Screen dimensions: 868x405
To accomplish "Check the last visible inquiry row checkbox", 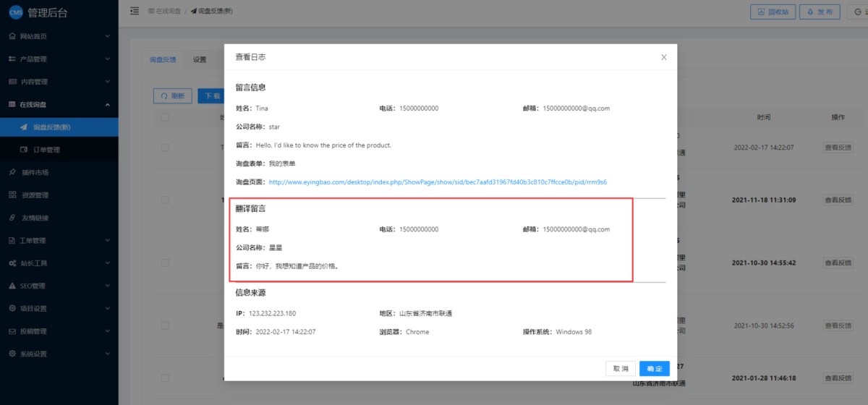I will point(165,378).
